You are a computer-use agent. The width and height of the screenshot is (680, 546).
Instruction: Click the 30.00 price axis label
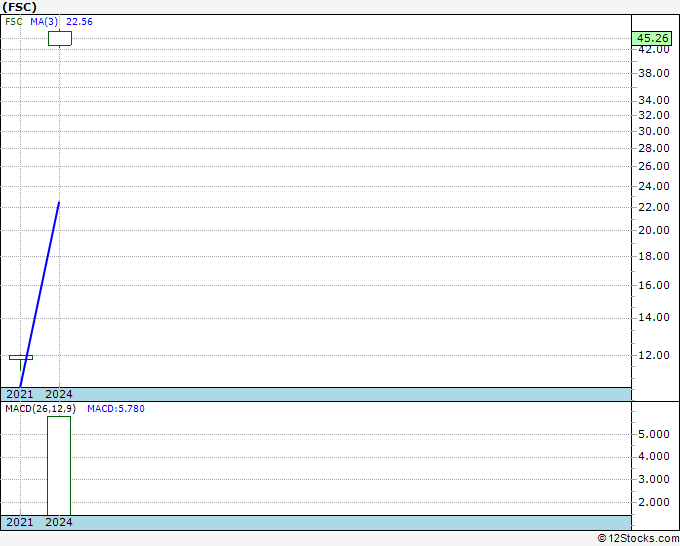pyautogui.click(x=654, y=131)
